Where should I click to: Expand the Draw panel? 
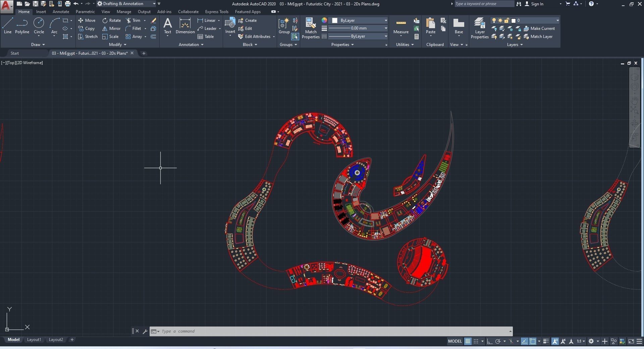tap(38, 45)
